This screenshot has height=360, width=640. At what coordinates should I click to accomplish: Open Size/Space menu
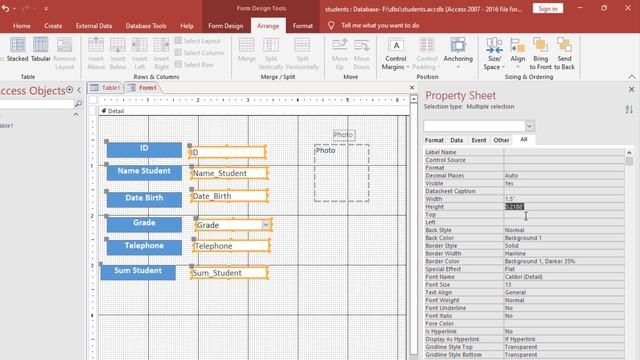click(494, 53)
